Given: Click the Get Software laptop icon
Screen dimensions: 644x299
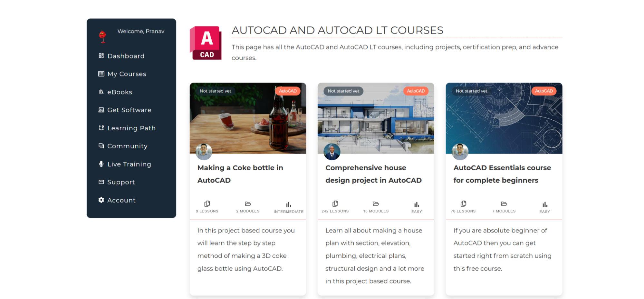Looking at the screenshot, I should [x=101, y=110].
